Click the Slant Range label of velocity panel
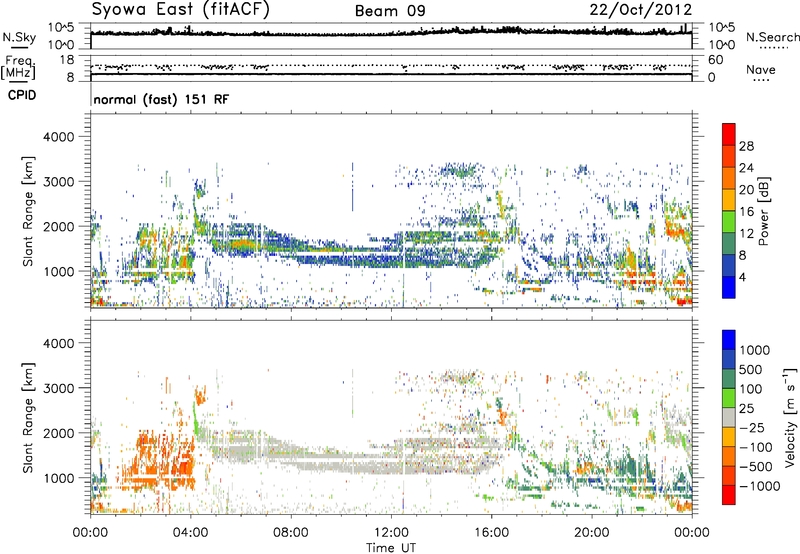This screenshot has height=554, width=800. point(28,417)
